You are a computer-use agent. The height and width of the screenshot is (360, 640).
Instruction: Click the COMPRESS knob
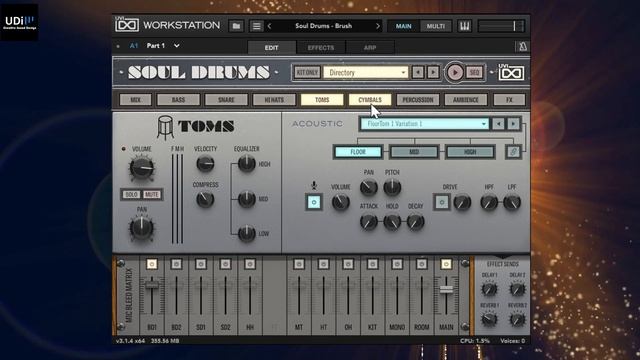(205, 200)
